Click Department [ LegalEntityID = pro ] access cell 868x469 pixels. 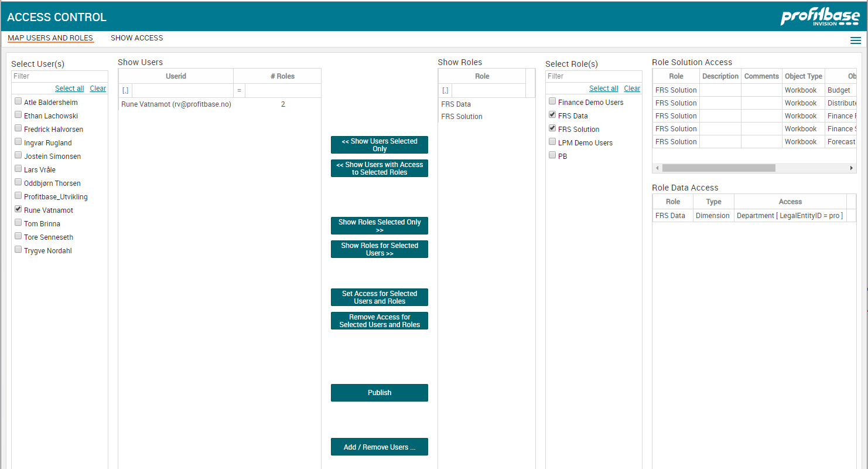tap(790, 216)
